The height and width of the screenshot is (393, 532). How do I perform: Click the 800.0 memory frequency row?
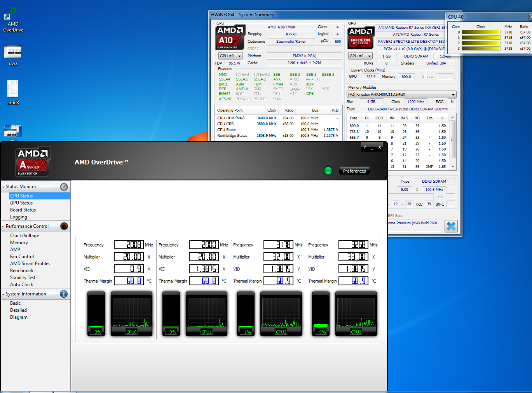[x=398, y=126]
